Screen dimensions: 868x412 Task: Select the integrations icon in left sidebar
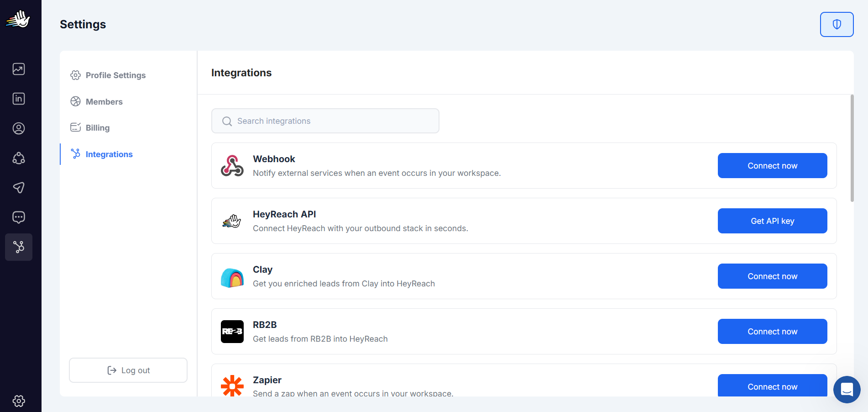(x=19, y=247)
